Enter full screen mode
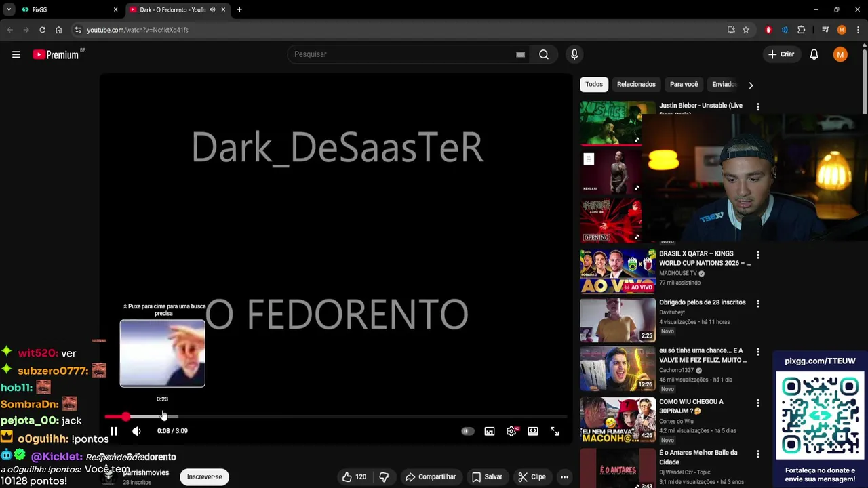 [x=555, y=431]
